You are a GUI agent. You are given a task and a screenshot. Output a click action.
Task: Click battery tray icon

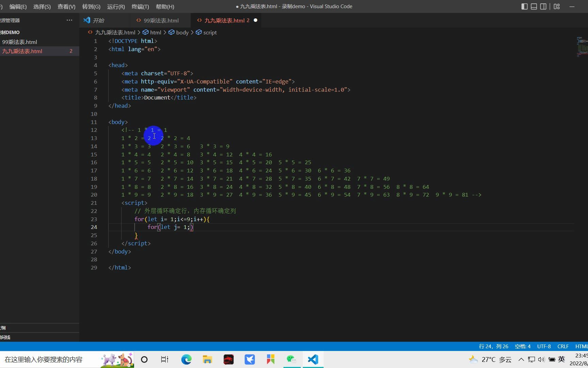pos(552,359)
